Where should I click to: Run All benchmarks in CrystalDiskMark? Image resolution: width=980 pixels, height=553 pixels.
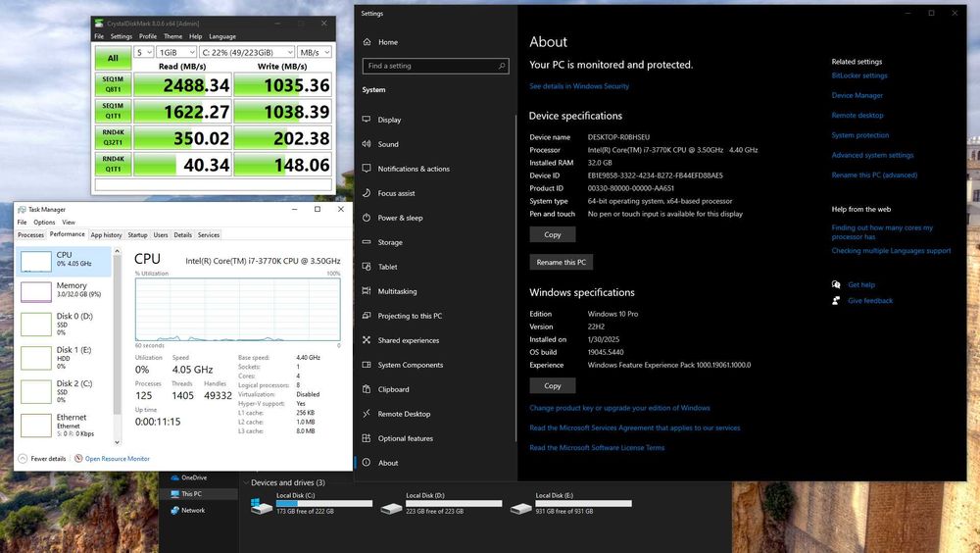point(113,58)
